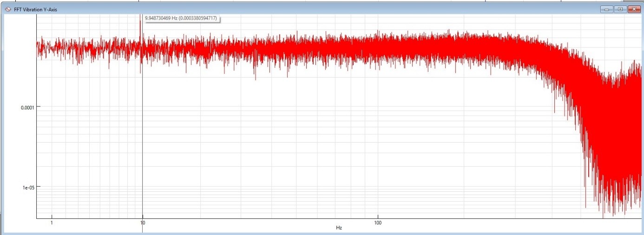Click the 9.948730469 Hz cursor readout tooltip
The width and height of the screenshot is (644, 235).
pyautogui.click(x=181, y=19)
